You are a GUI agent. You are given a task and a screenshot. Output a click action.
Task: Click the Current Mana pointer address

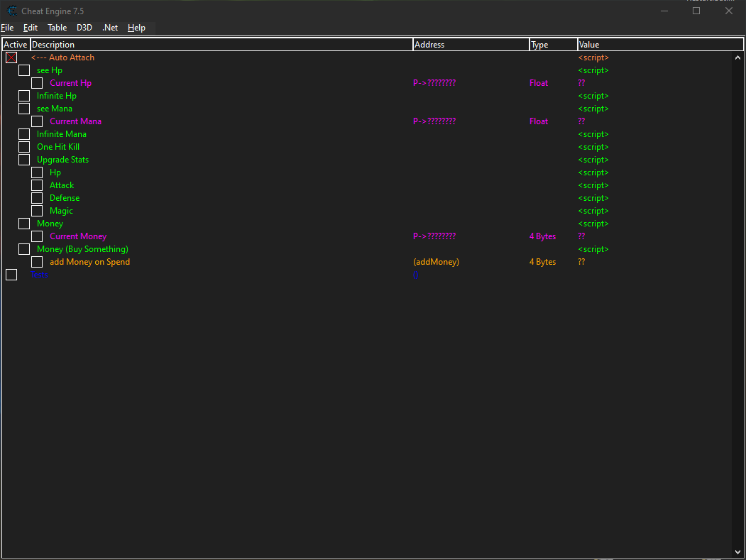(x=434, y=121)
